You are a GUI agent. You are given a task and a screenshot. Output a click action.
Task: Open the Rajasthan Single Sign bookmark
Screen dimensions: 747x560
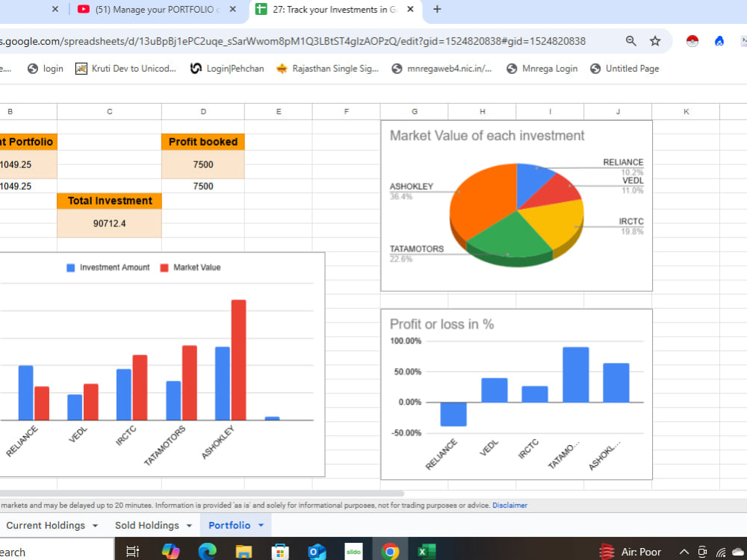pyautogui.click(x=327, y=69)
